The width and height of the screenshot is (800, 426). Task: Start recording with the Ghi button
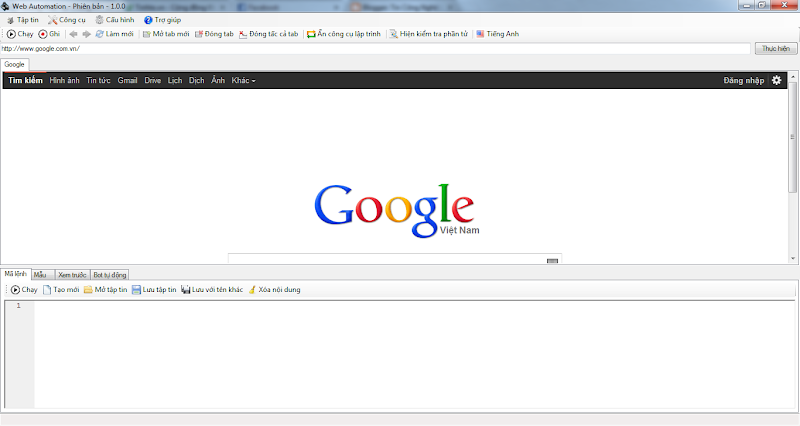[49, 34]
